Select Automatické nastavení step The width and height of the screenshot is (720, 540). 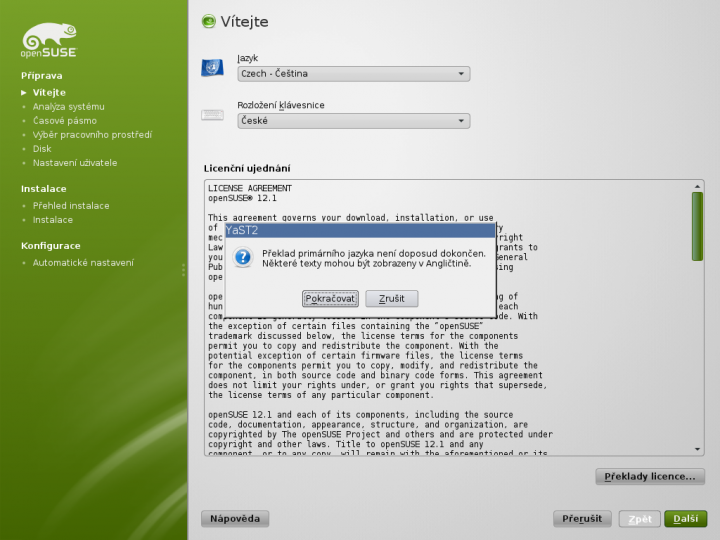coord(83,263)
